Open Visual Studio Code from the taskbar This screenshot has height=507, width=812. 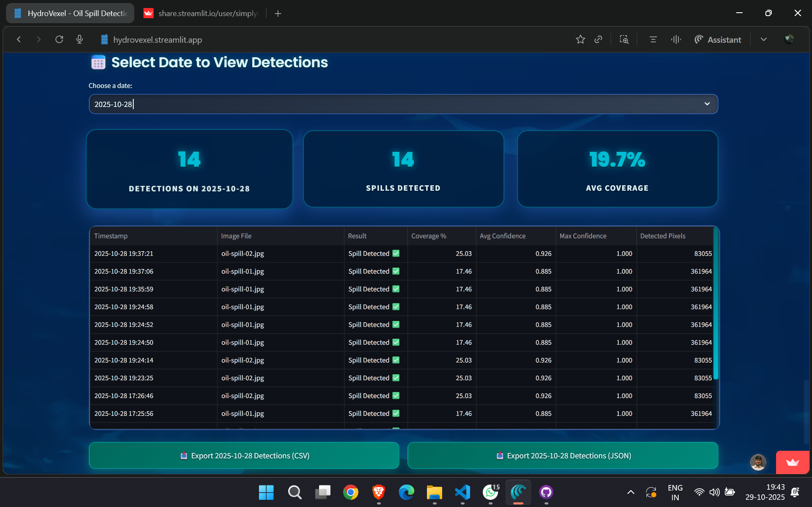coord(462,492)
